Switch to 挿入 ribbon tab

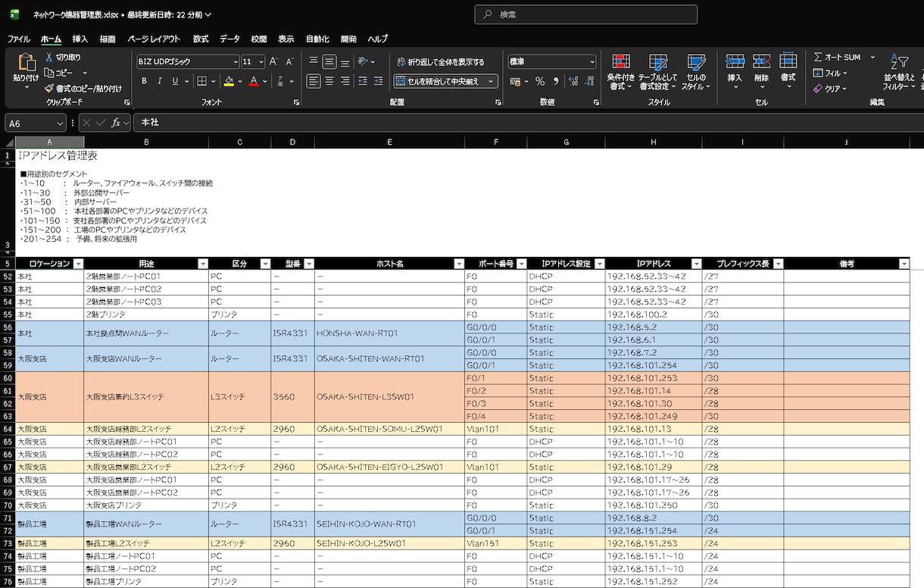coord(80,39)
